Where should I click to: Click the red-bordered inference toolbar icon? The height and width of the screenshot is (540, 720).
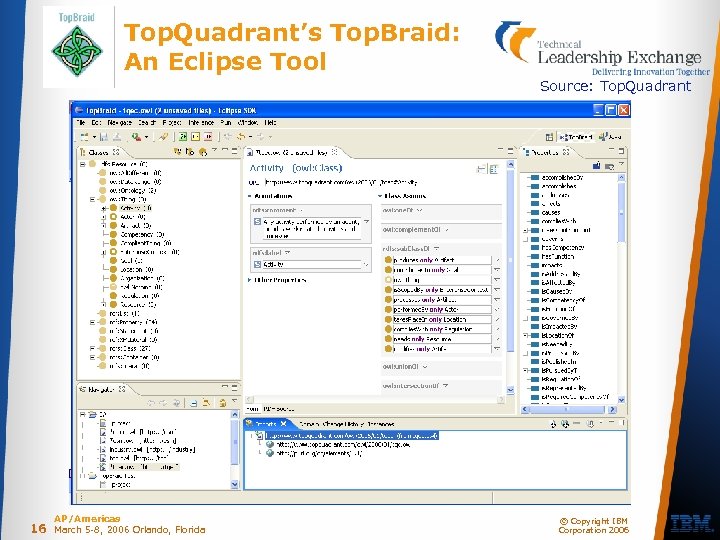208,136
